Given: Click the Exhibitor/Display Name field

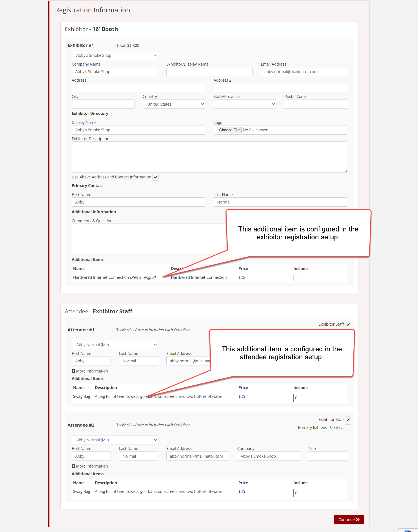Looking at the screenshot, I should point(209,72).
